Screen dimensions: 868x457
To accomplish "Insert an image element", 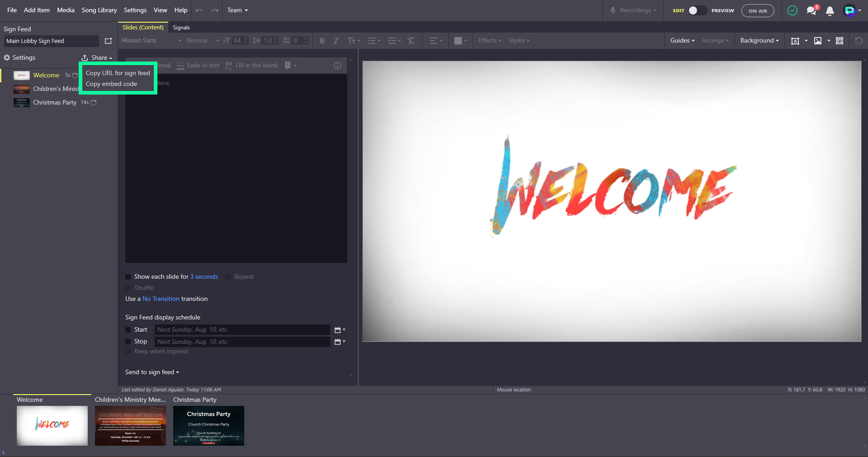I will coord(818,41).
